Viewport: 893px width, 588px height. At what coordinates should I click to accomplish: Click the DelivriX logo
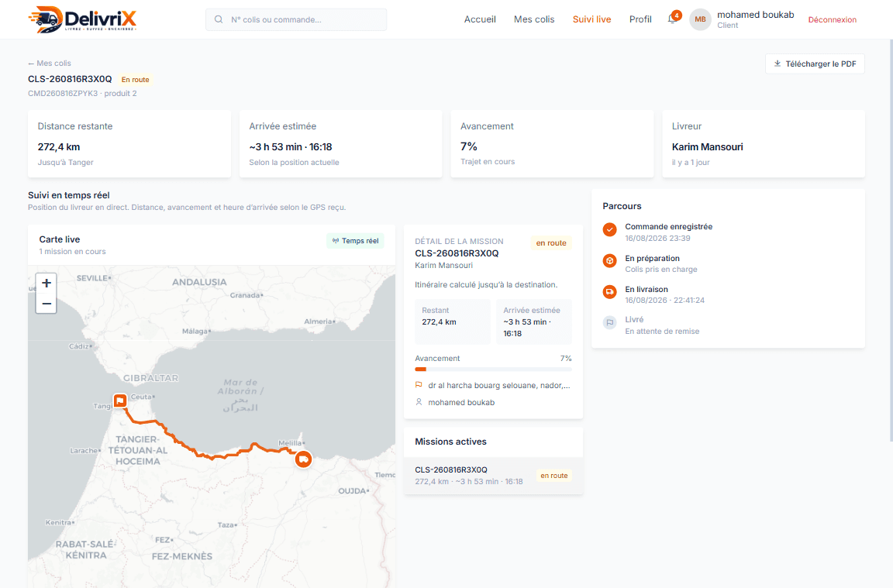tap(83, 19)
